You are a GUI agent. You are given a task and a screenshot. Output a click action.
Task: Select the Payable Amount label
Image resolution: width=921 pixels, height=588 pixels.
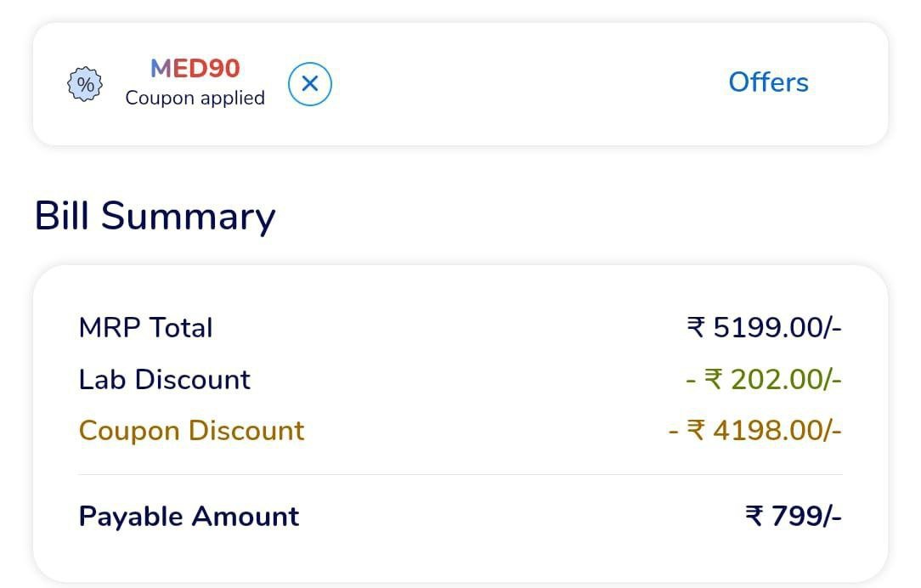click(x=189, y=517)
